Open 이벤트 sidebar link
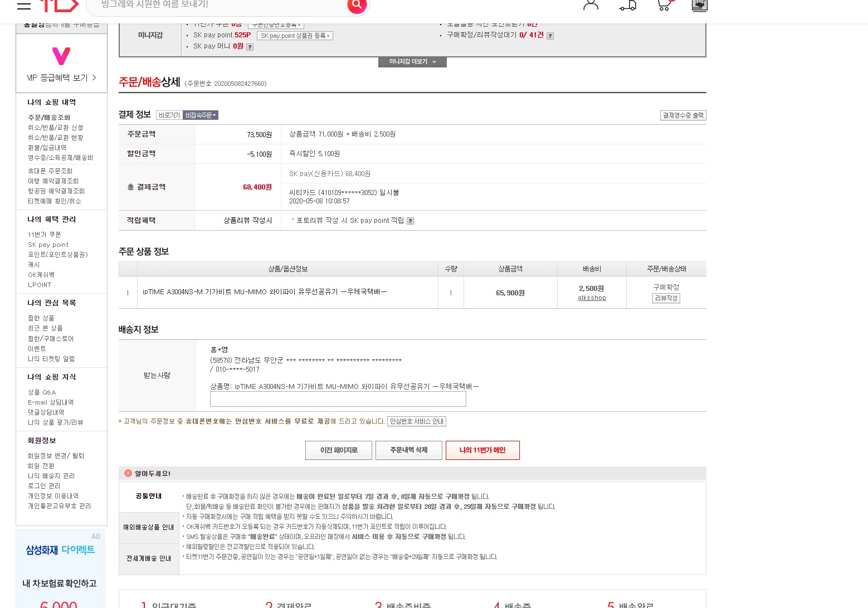The image size is (868, 608). [x=37, y=349]
